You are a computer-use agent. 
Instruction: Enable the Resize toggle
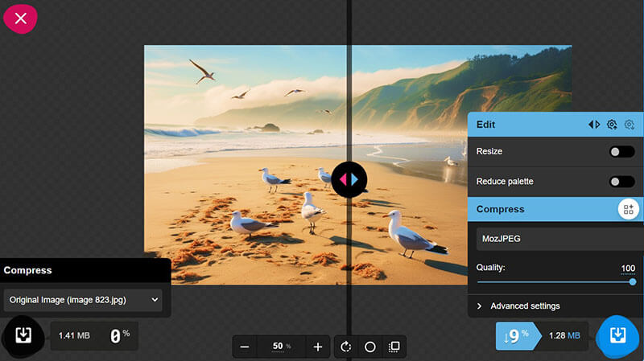click(x=621, y=151)
